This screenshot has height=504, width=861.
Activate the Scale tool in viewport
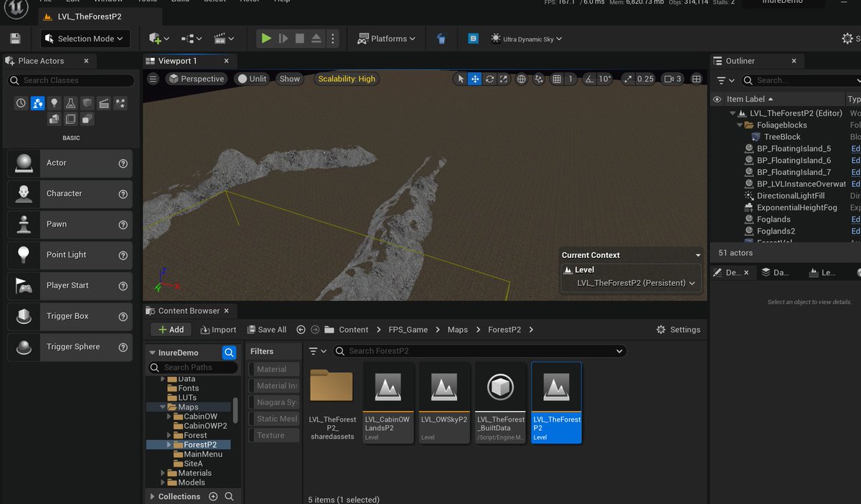tap(504, 79)
